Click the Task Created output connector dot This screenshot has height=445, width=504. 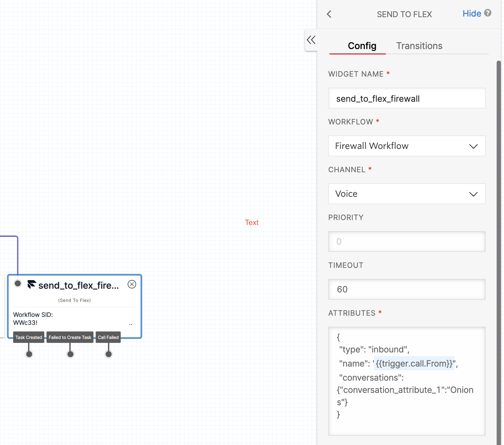pyautogui.click(x=29, y=354)
